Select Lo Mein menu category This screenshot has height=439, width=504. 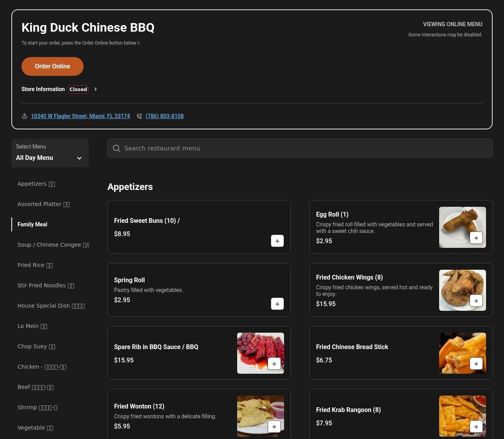point(32,326)
